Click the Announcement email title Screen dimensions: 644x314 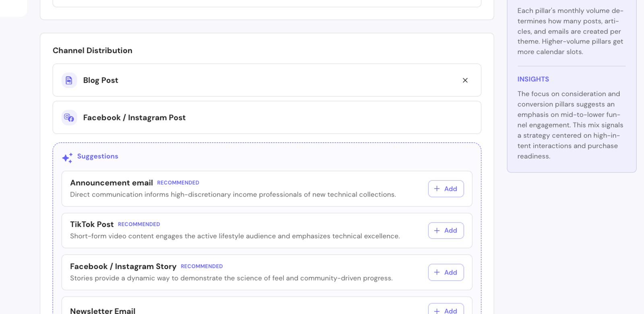click(111, 183)
